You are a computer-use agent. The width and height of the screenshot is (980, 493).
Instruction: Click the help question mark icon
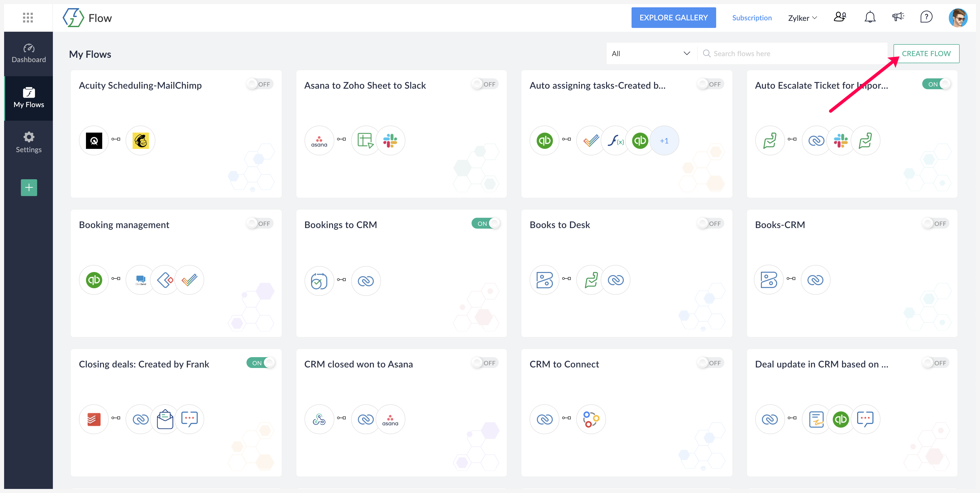point(926,17)
